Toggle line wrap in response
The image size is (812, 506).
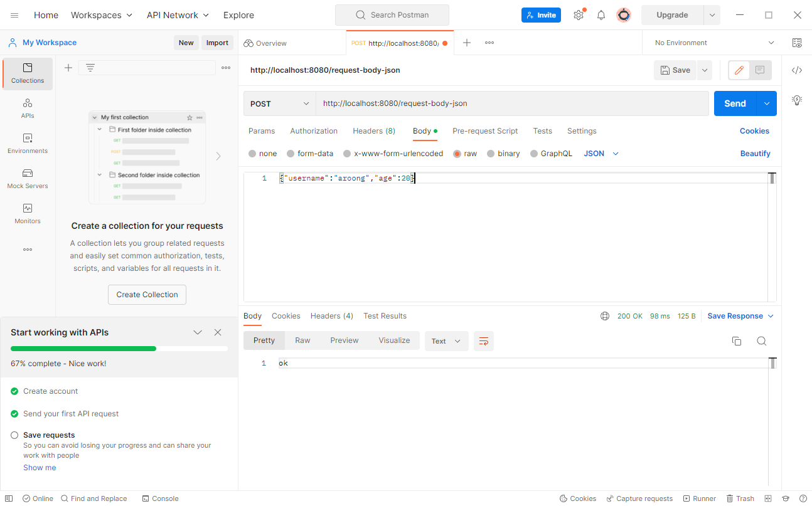(484, 341)
